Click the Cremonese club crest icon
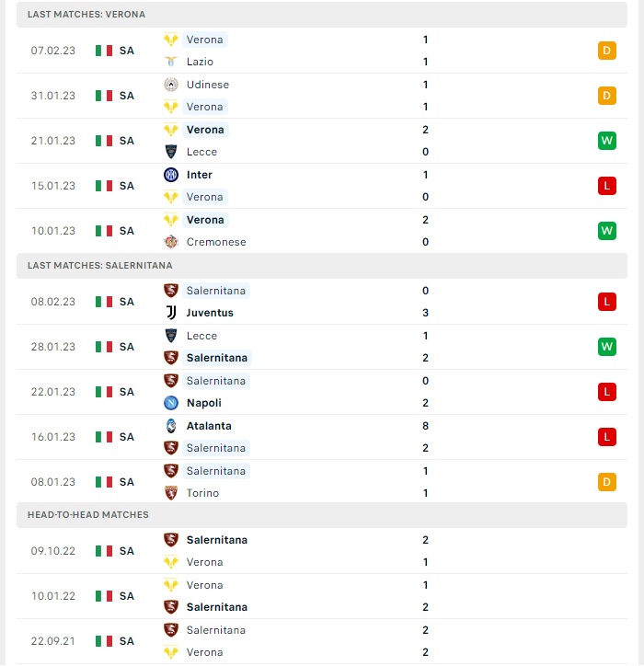This screenshot has width=644, height=666. tap(171, 242)
